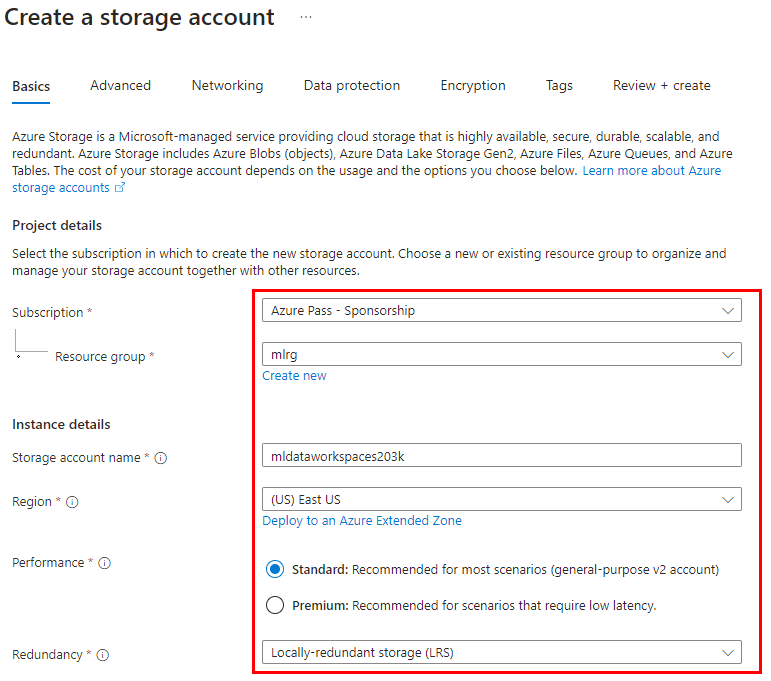The height and width of the screenshot is (681, 771).
Task: Click Deploy to an Azure Extended Zone link
Action: point(362,521)
